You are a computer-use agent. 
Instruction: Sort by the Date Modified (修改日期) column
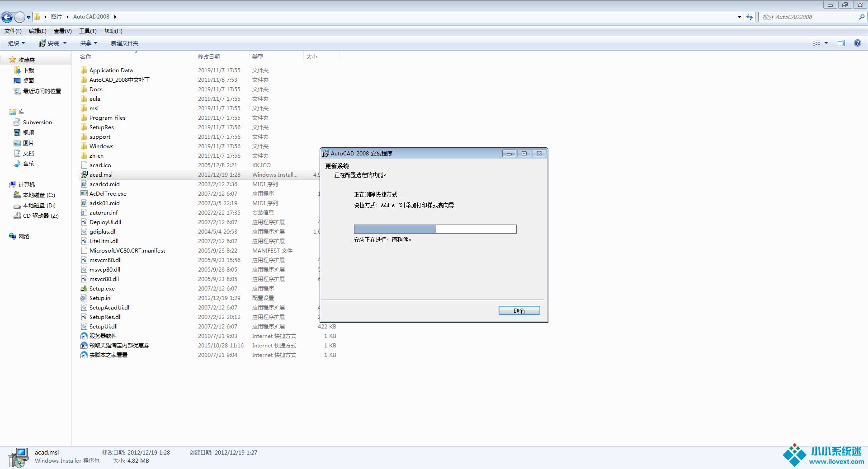(x=209, y=57)
